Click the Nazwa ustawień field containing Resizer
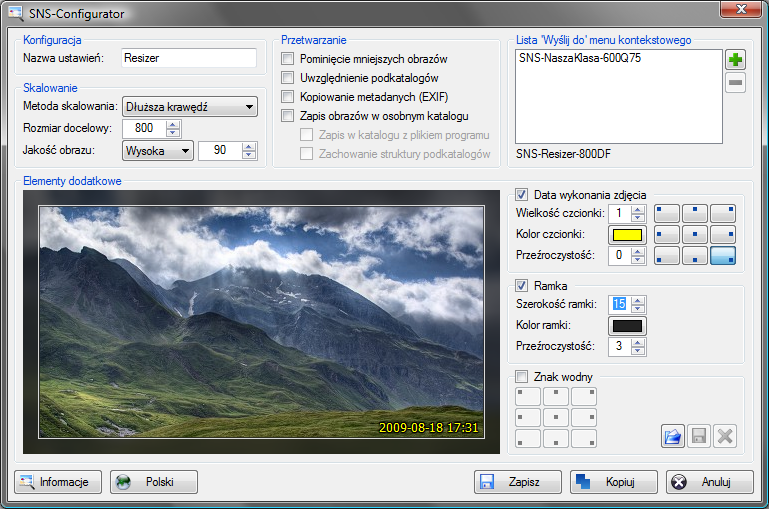This screenshot has height=509, width=769. [x=189, y=58]
